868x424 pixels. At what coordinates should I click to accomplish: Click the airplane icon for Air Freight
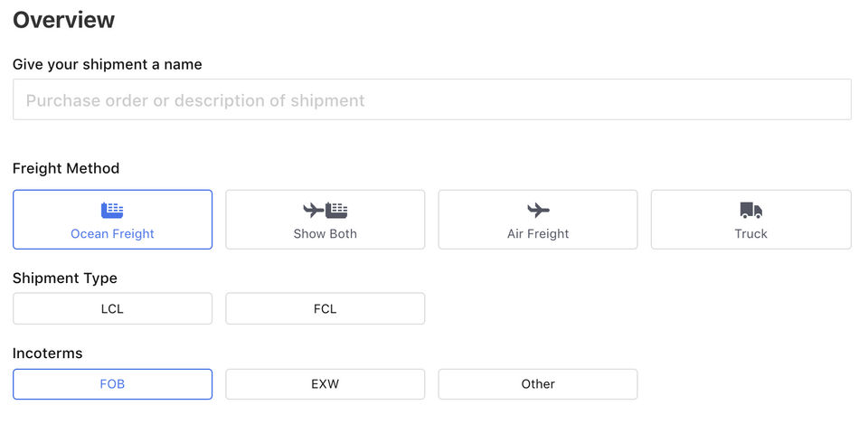538,211
